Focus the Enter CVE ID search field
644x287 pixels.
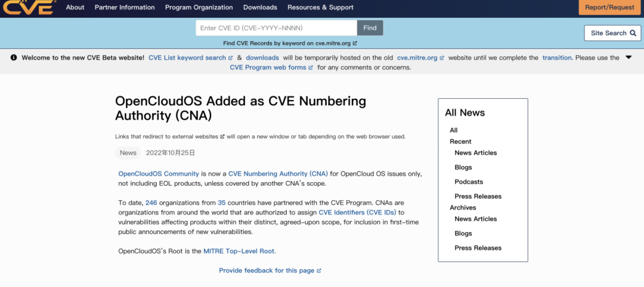(x=277, y=28)
